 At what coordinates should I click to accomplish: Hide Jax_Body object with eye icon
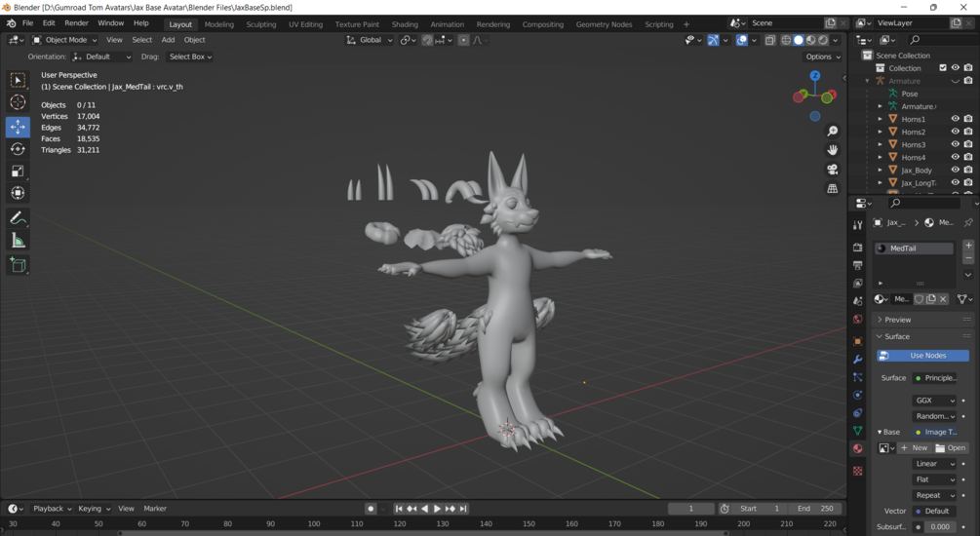coord(955,170)
